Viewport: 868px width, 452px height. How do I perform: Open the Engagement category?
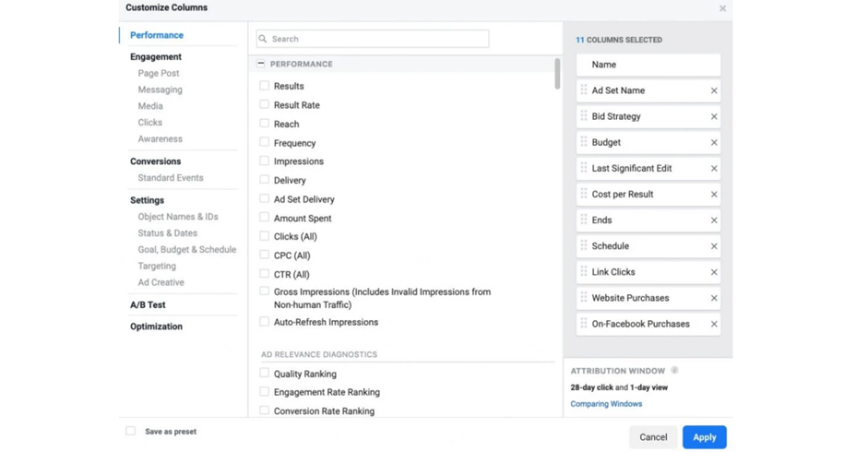(x=155, y=57)
